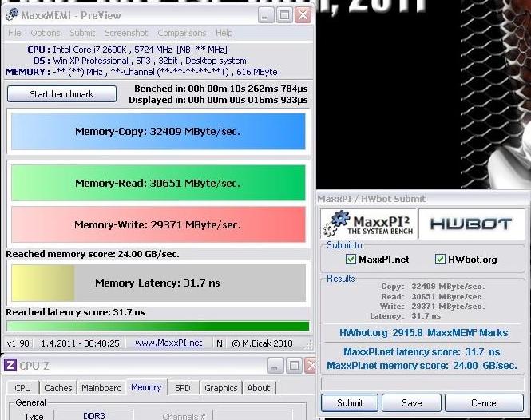Close the MaxxMEM Preview window
Viewport: 531px width, 420px height.
(303, 15)
